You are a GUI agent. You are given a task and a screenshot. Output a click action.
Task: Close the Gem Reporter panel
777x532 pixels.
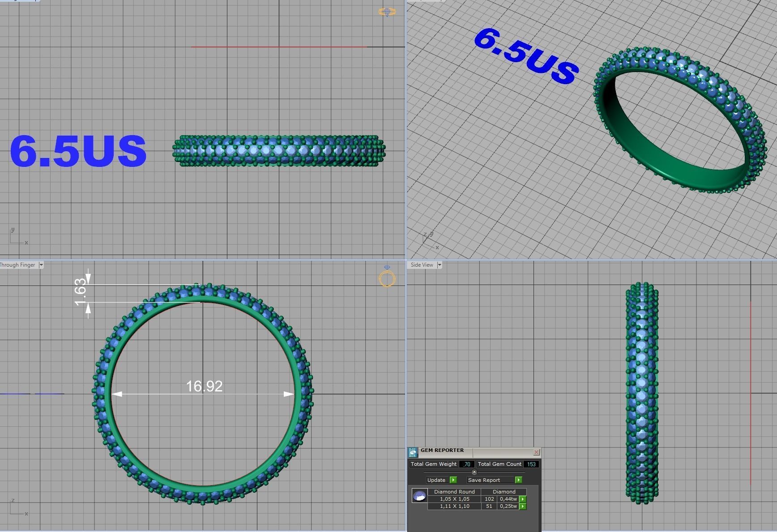tap(536, 452)
